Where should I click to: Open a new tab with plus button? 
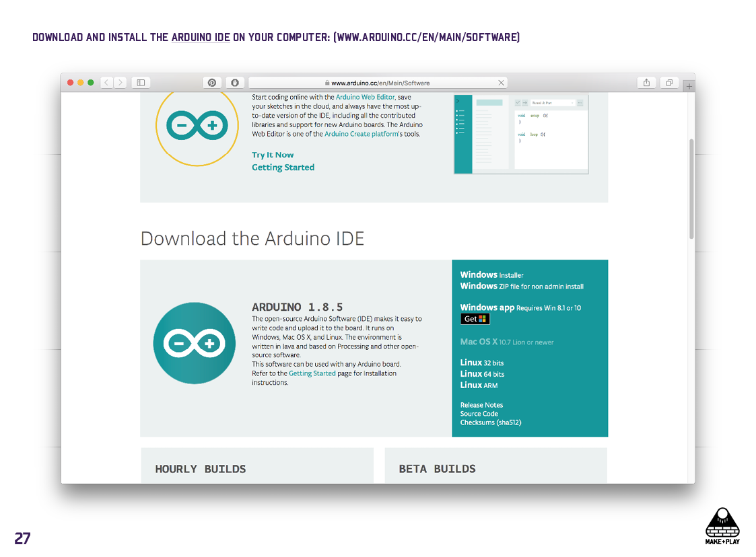(x=689, y=86)
